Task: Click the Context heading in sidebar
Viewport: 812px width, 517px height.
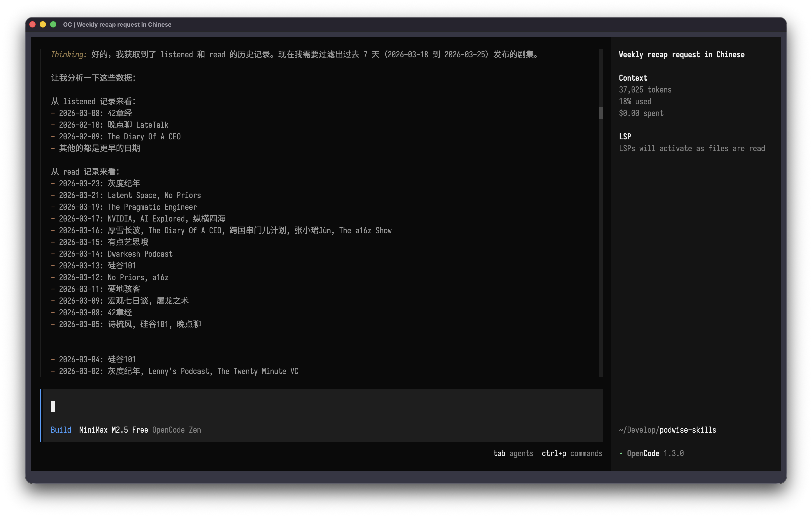Action: click(x=633, y=78)
